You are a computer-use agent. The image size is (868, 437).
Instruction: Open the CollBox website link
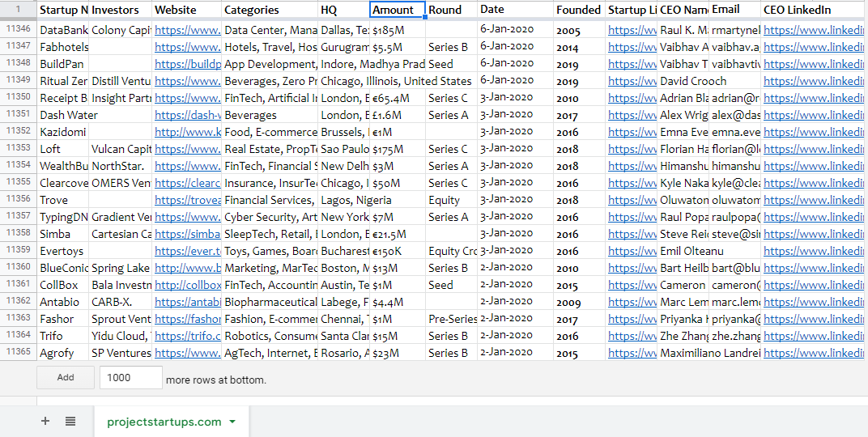click(188, 286)
